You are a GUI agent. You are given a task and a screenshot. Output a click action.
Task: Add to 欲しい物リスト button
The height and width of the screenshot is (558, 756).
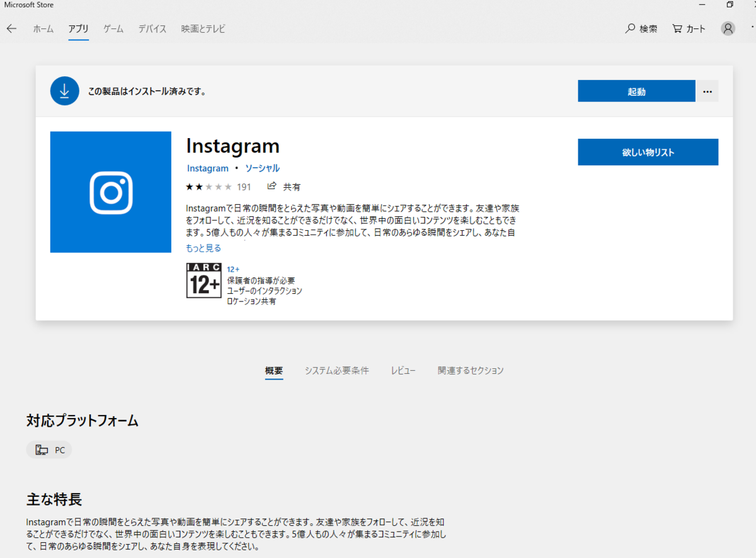648,152
